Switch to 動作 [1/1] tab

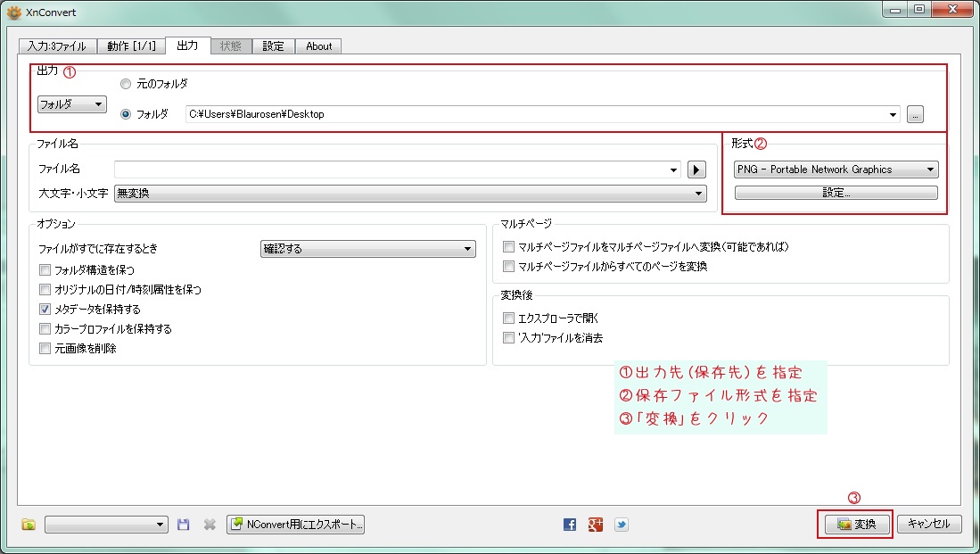(131, 46)
